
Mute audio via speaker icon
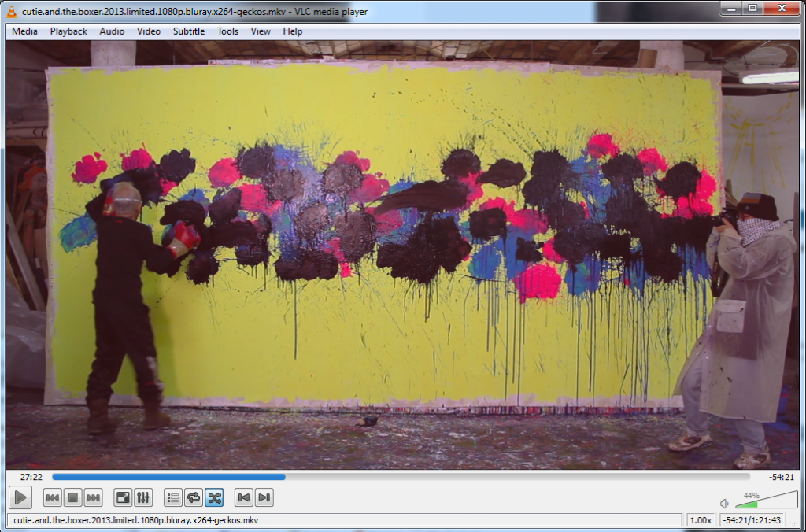point(724,503)
